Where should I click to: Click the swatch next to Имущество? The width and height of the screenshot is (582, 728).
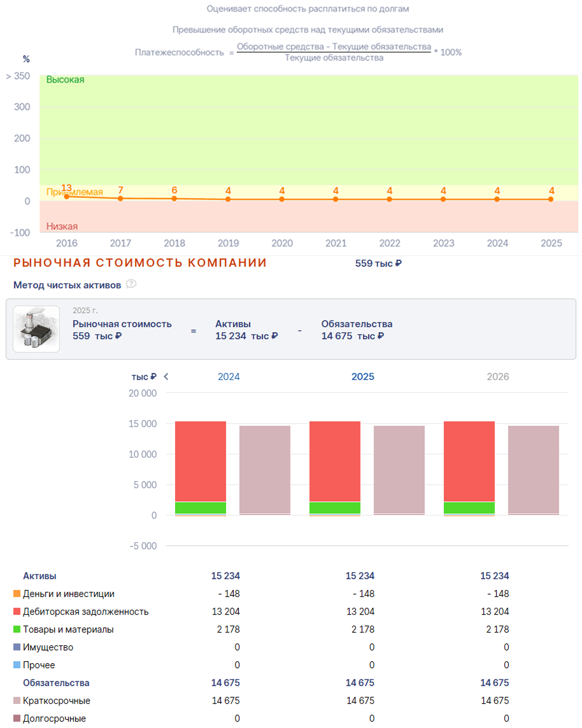pyautogui.click(x=17, y=647)
